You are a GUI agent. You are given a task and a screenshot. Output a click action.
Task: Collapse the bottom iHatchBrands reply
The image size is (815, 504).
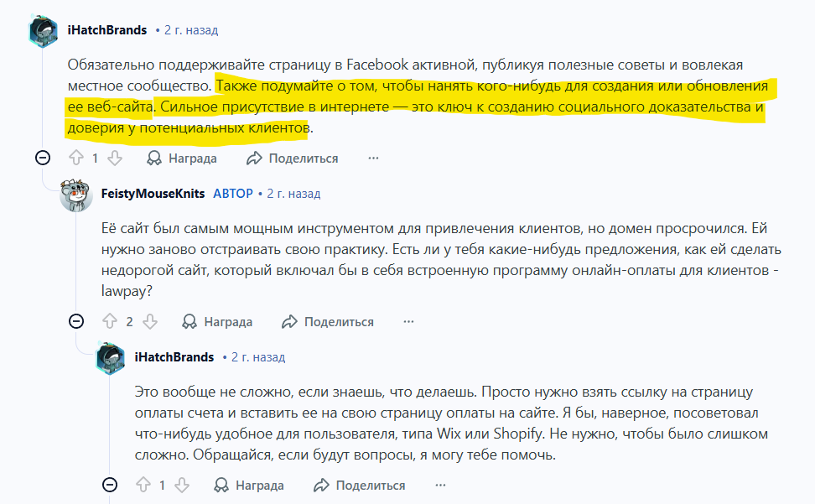click(108, 483)
